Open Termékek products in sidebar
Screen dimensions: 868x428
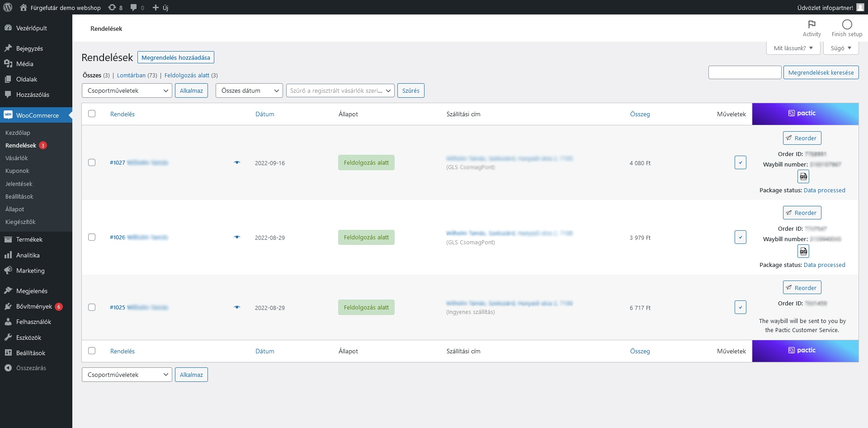(x=36, y=239)
